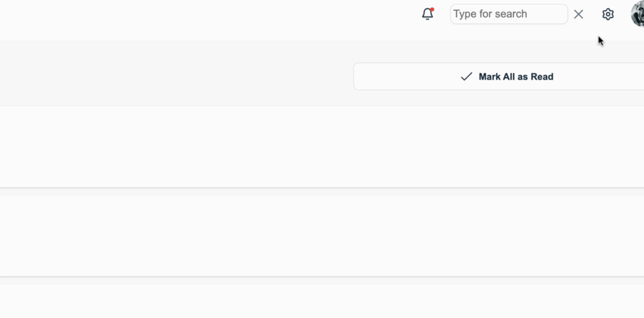This screenshot has width=644, height=318.
Task: Select the second blank notification card
Action: point(322,236)
